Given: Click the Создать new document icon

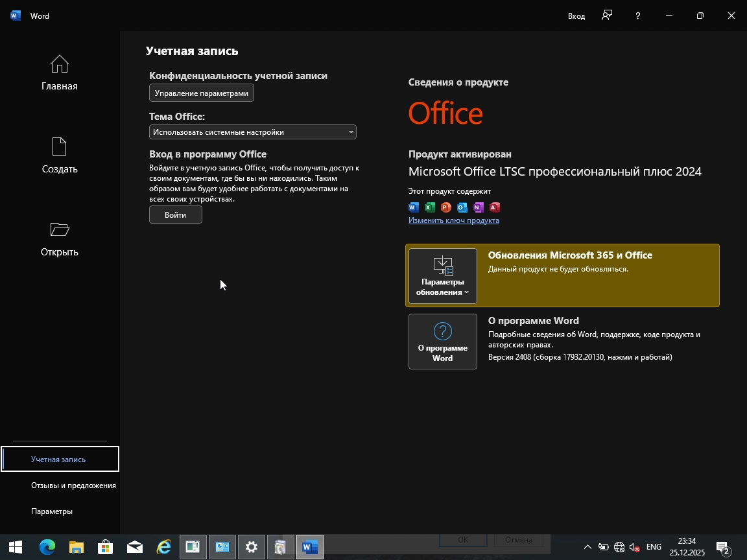Looking at the screenshot, I should (59, 147).
